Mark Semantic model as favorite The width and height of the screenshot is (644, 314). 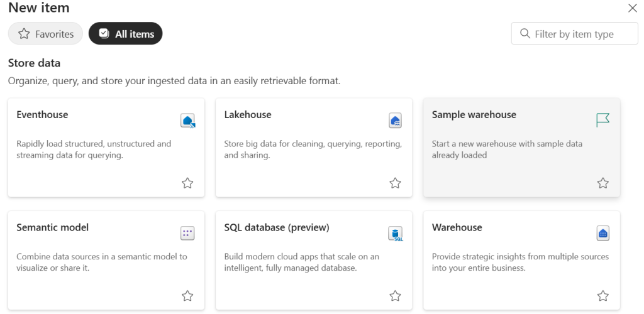[187, 296]
